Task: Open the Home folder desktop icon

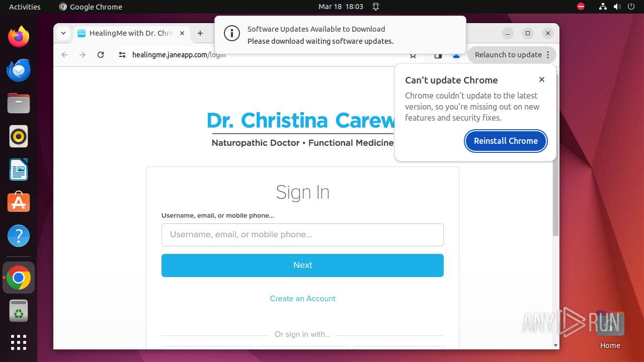Action: coord(610,330)
